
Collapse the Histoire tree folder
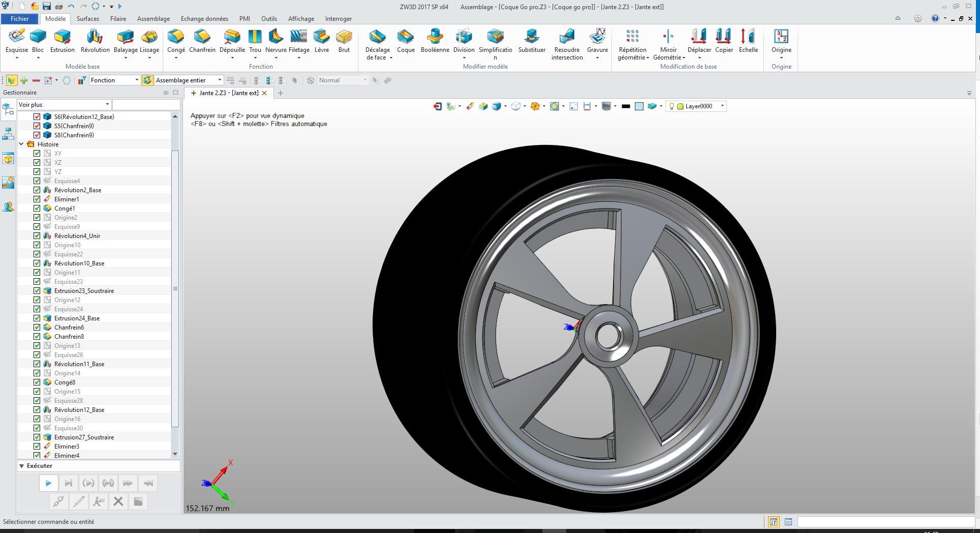pos(22,144)
